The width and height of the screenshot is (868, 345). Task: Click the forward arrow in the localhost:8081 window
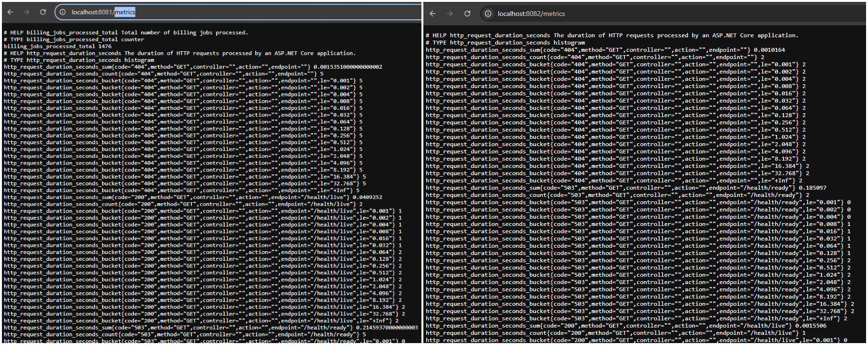pos(27,12)
